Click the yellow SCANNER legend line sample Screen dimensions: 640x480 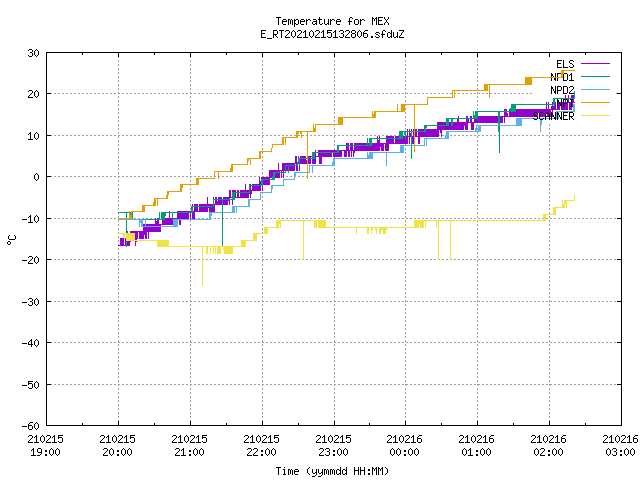click(595, 116)
